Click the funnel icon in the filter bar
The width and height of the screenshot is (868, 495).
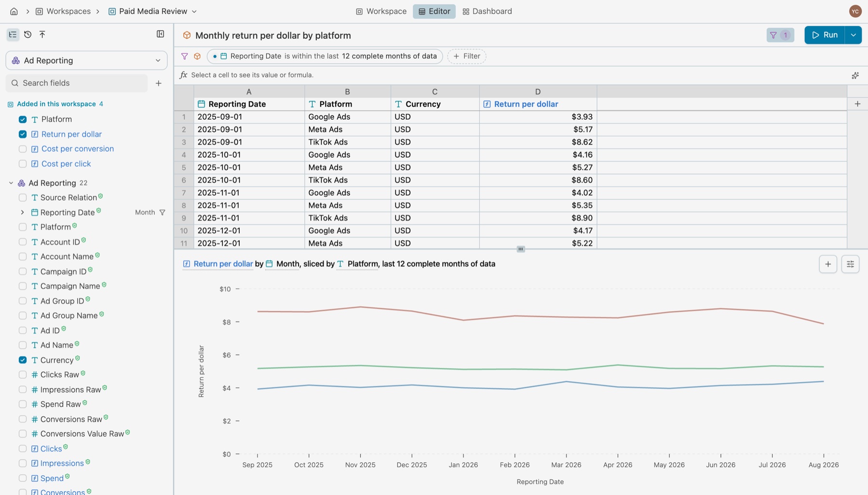click(184, 56)
